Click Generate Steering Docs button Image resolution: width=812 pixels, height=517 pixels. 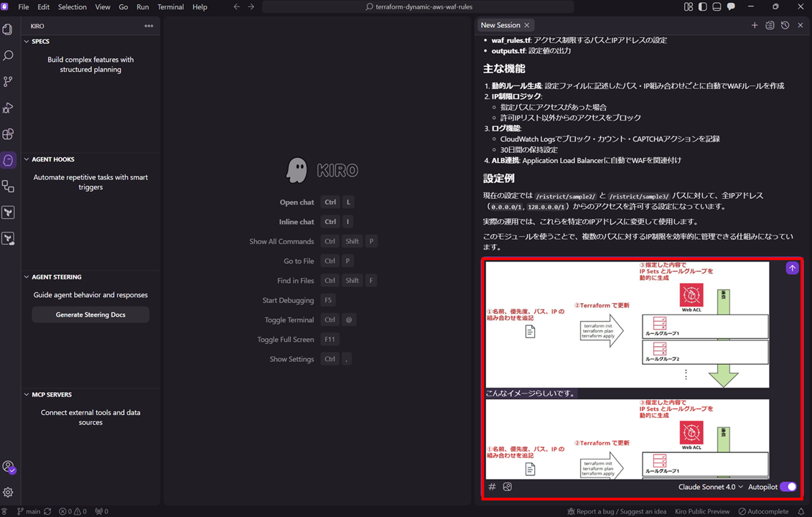tap(90, 315)
